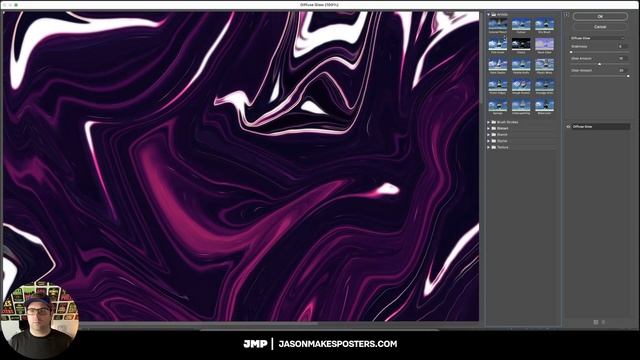Hide the filter thumbnails panel
This screenshot has height=360, width=640.
click(567, 14)
